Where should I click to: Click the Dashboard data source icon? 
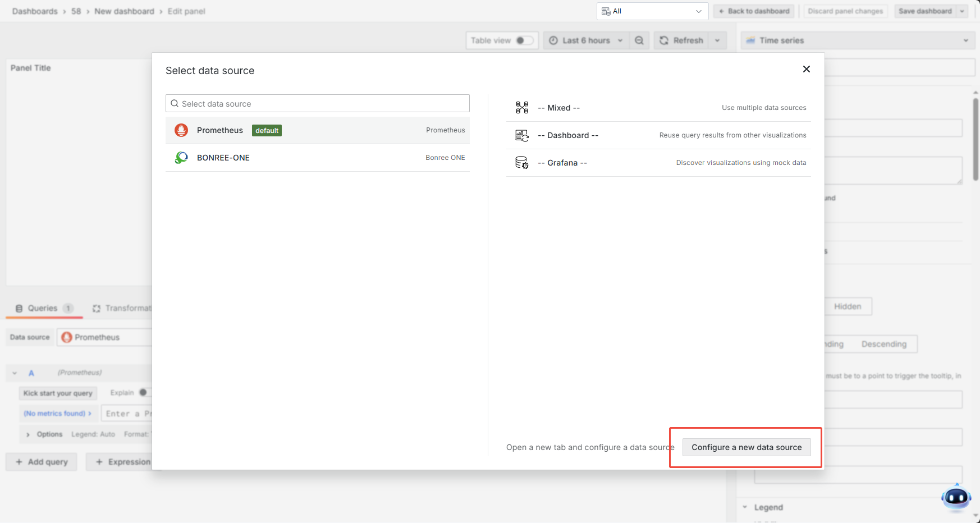point(522,135)
